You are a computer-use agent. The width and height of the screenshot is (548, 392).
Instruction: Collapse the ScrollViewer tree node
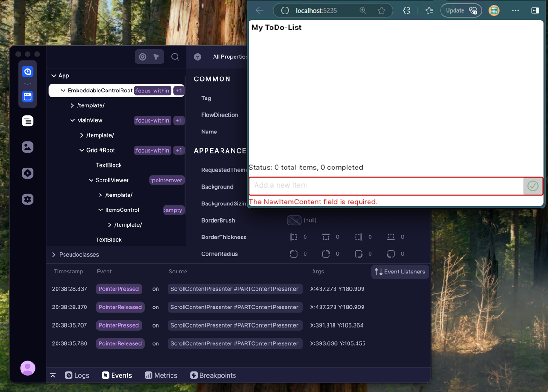90,180
